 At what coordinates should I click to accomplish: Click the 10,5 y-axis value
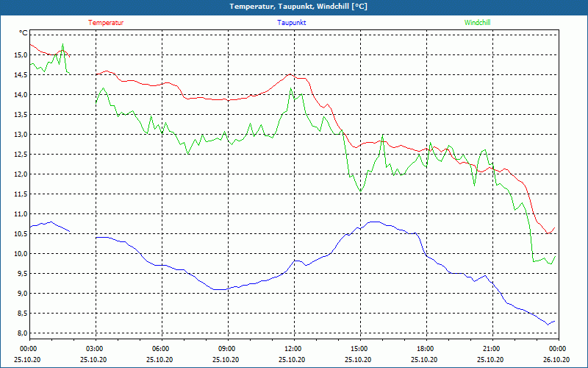(21, 234)
